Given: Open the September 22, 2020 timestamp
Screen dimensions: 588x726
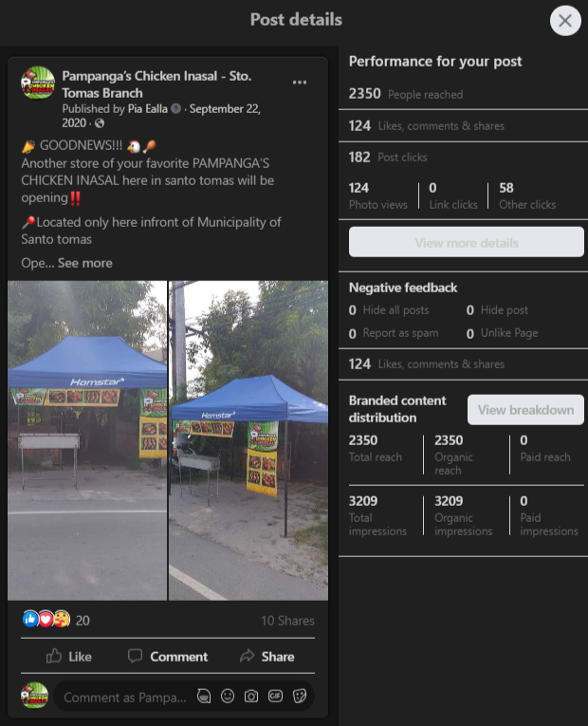Looking at the screenshot, I should pos(161,116).
